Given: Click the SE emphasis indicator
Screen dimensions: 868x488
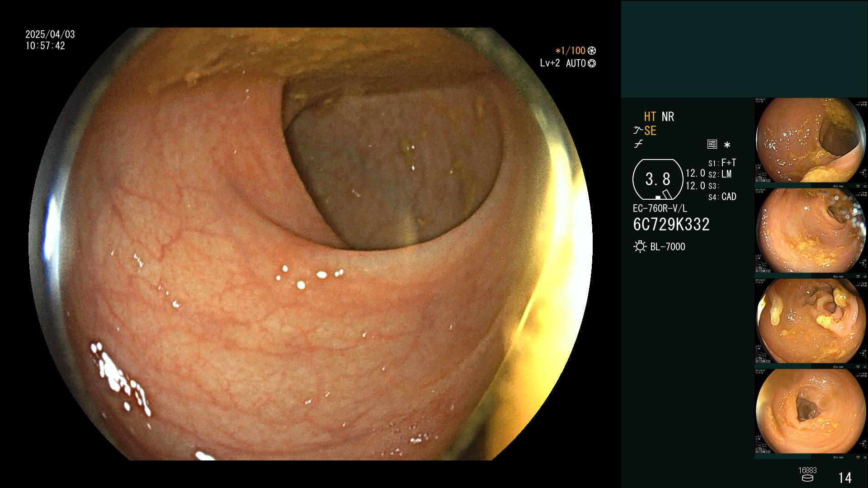Looking at the screenshot, I should (650, 131).
